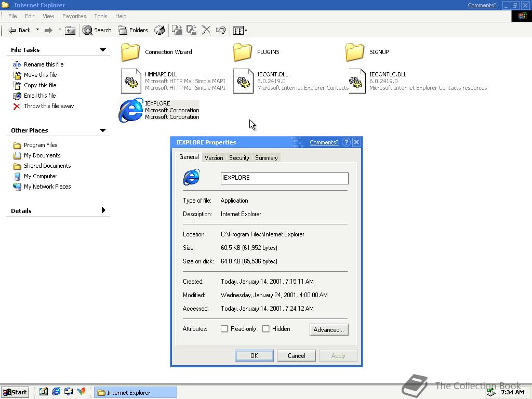Image resolution: width=532 pixels, height=399 pixels.
Task: Open the Start menu
Action: point(15,392)
